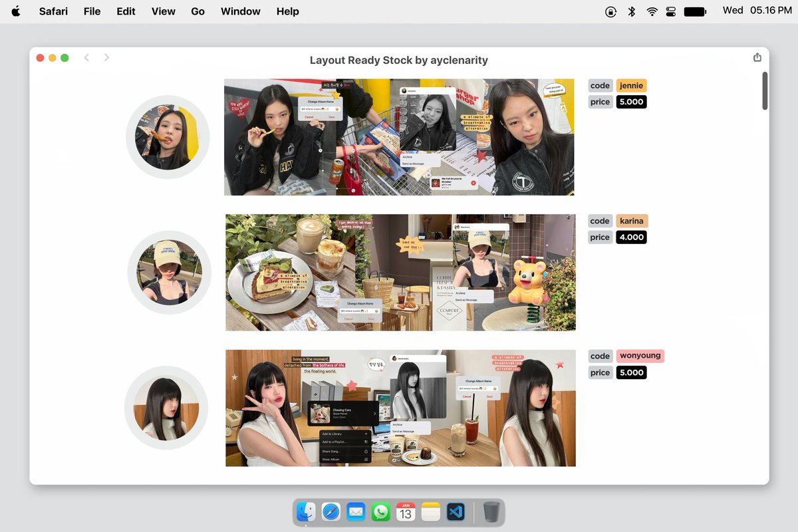Open the karina circular profile avatar
This screenshot has height=532, width=798.
pos(170,273)
